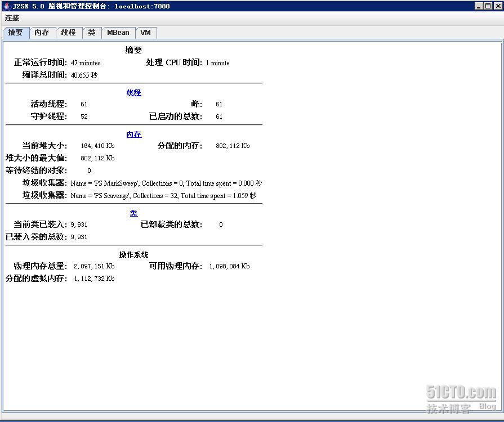Switch to the VM tab

pyautogui.click(x=146, y=33)
